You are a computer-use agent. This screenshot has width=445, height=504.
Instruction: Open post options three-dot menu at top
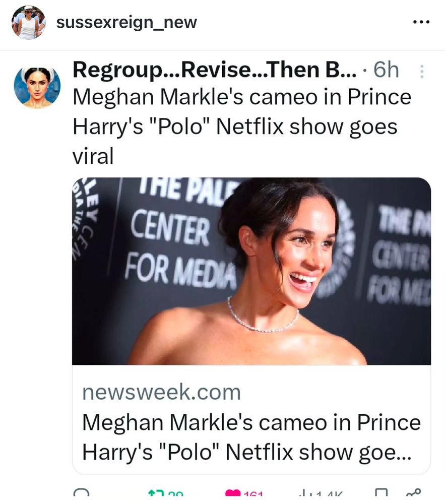point(421,23)
